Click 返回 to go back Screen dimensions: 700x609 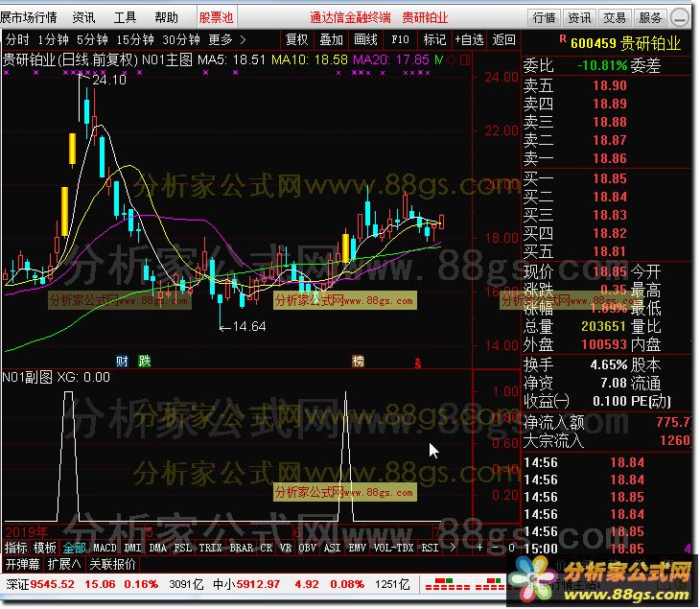[503, 39]
